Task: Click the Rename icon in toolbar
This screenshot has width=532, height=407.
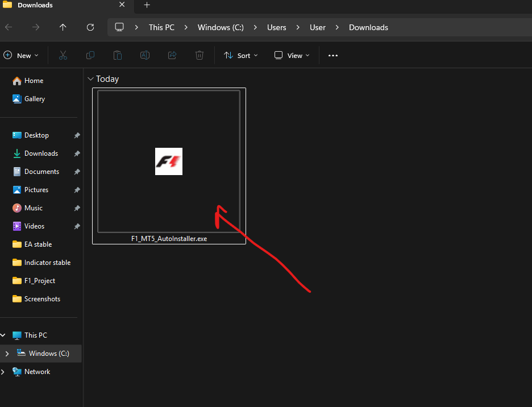Action: pos(145,55)
